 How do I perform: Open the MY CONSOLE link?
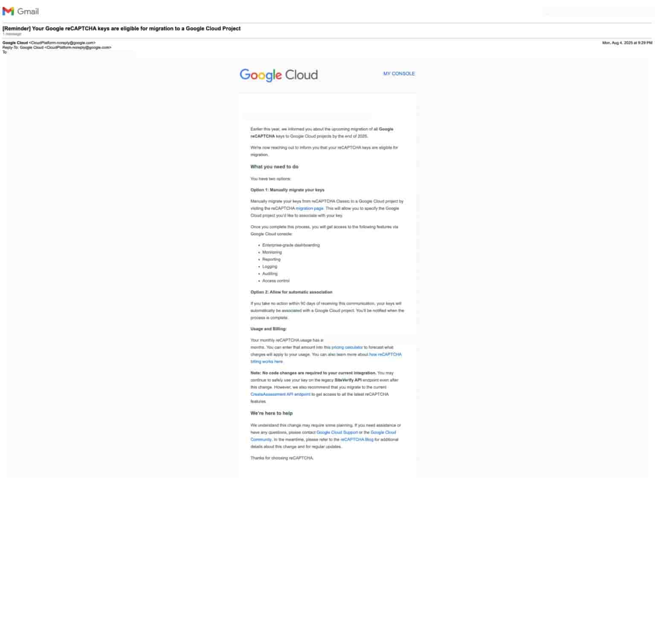coord(399,73)
